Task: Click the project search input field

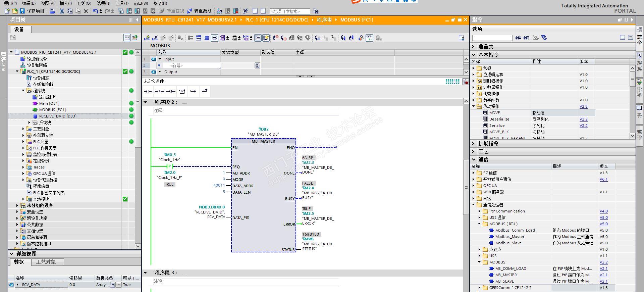Action: [x=290, y=11]
